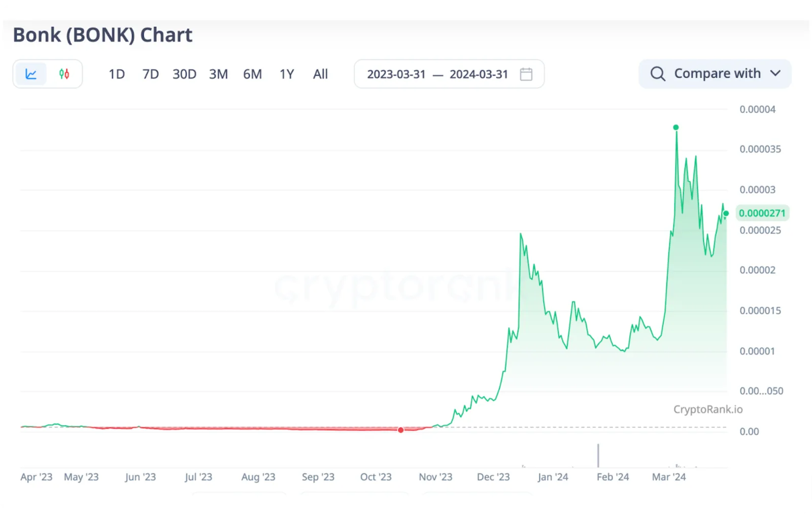The height and width of the screenshot is (518, 812).
Task: Click the 0.000015 price axis label
Action: point(760,311)
